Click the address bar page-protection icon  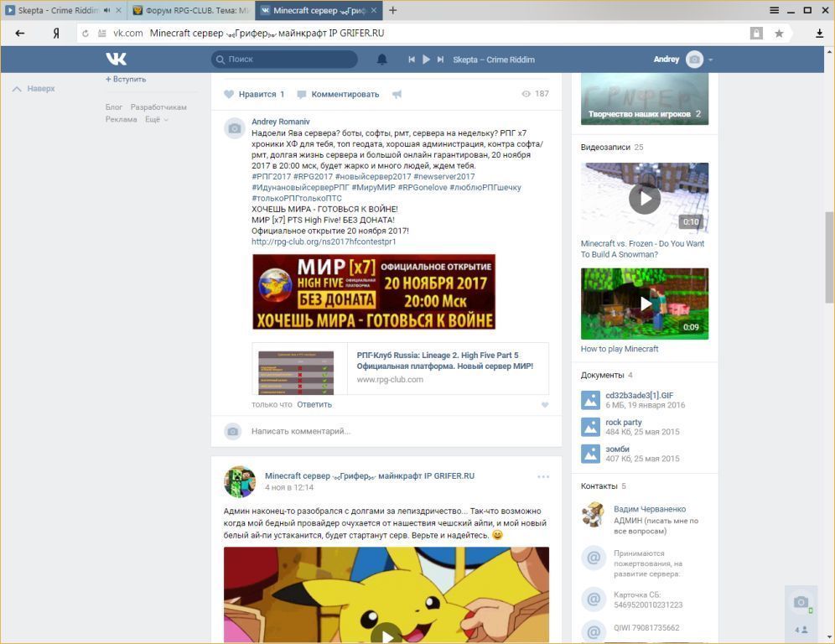(756, 33)
